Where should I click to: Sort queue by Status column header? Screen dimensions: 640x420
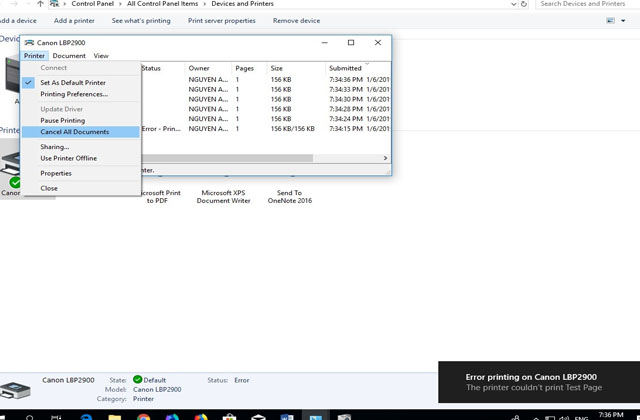point(162,68)
